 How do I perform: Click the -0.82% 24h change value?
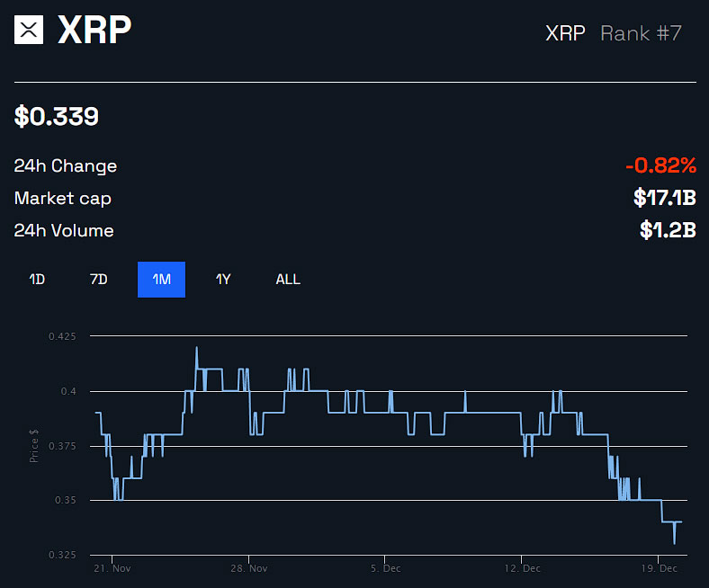click(660, 165)
